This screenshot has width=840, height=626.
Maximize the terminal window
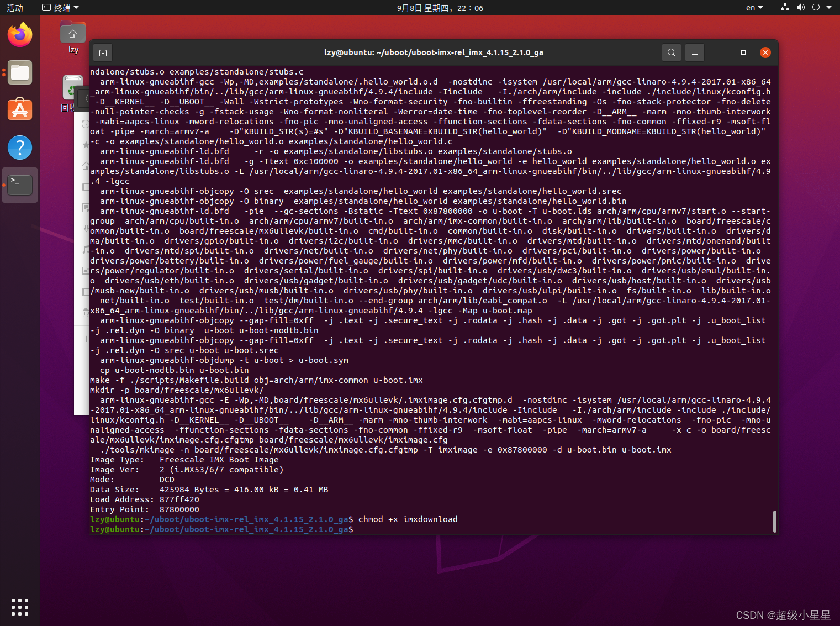pos(743,52)
